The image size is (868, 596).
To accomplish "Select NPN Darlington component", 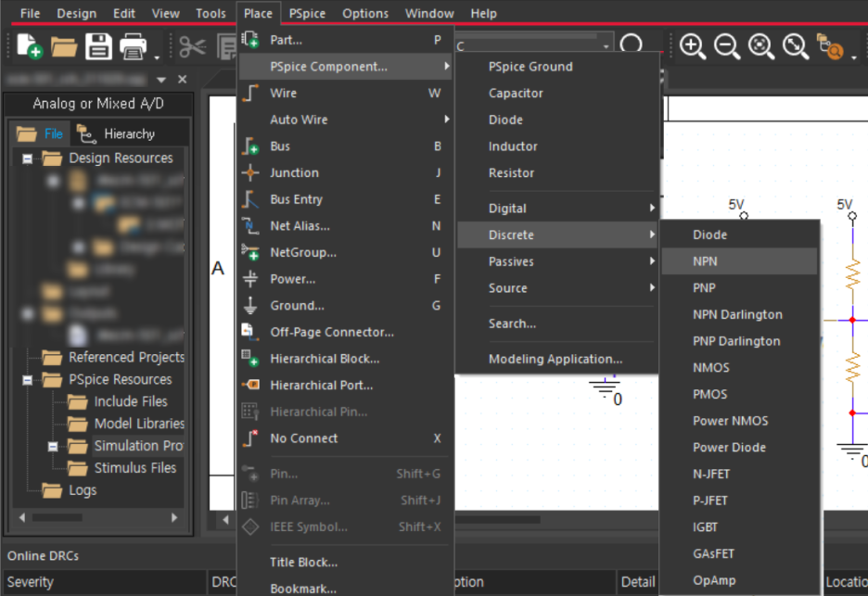I will (740, 314).
